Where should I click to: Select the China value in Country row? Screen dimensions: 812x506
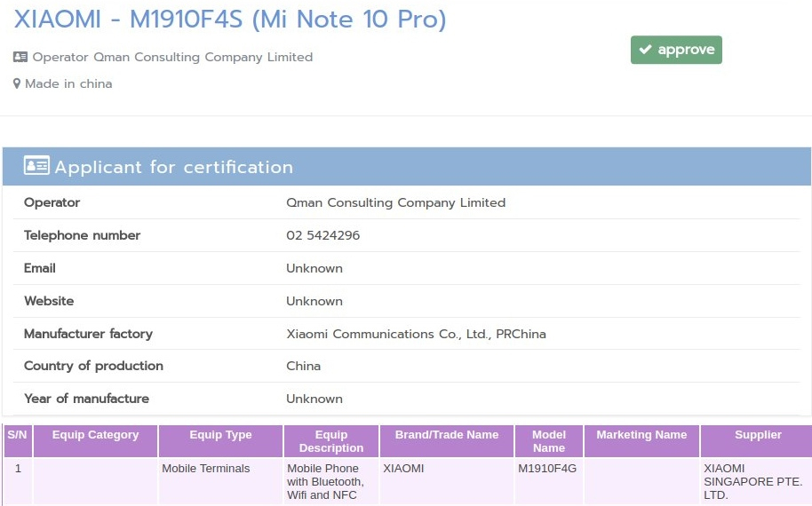point(303,366)
